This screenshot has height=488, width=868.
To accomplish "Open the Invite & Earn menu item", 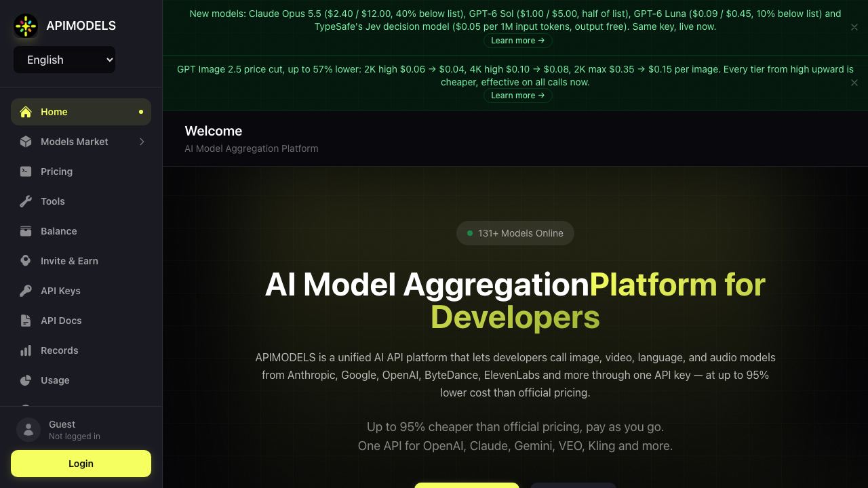I will click(x=81, y=261).
